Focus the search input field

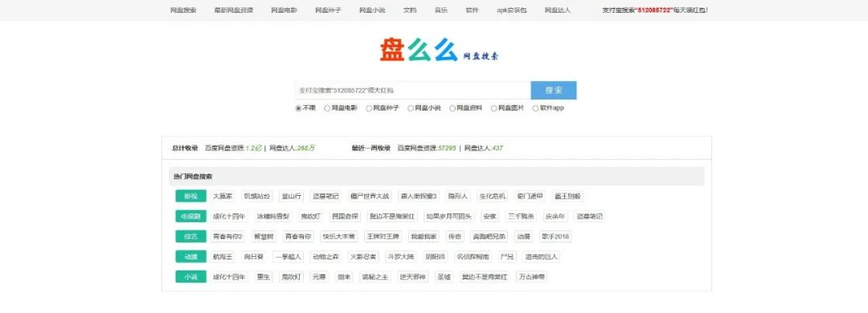point(413,90)
